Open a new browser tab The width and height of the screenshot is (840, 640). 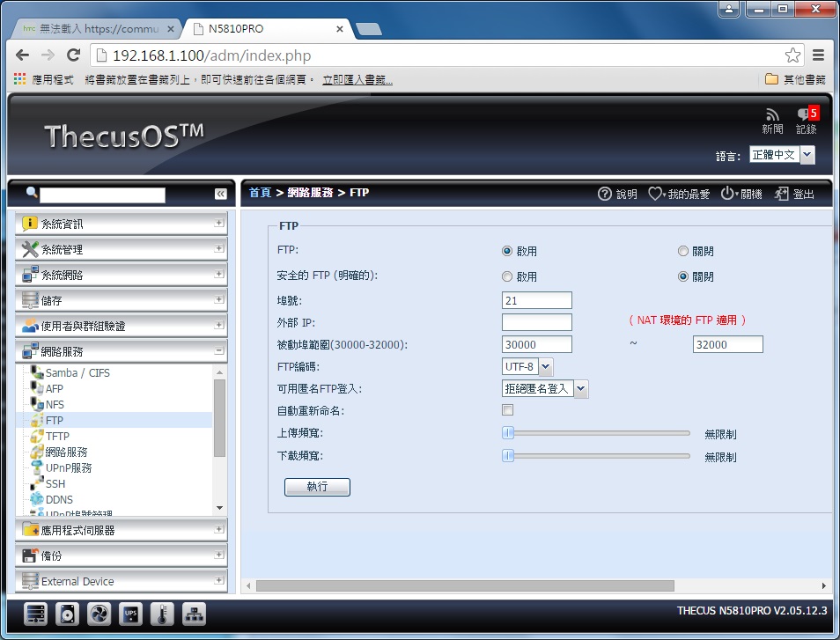click(369, 29)
